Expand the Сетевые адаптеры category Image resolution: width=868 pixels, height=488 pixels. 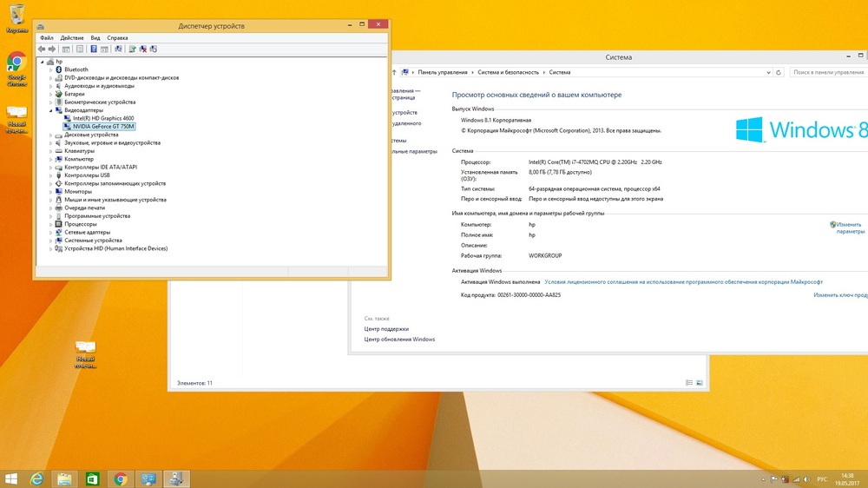click(x=50, y=233)
